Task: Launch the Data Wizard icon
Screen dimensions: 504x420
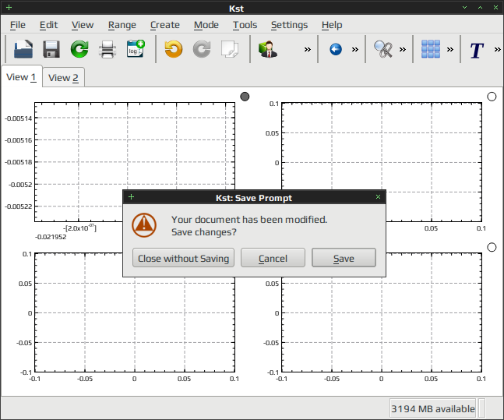Action: click(268, 49)
